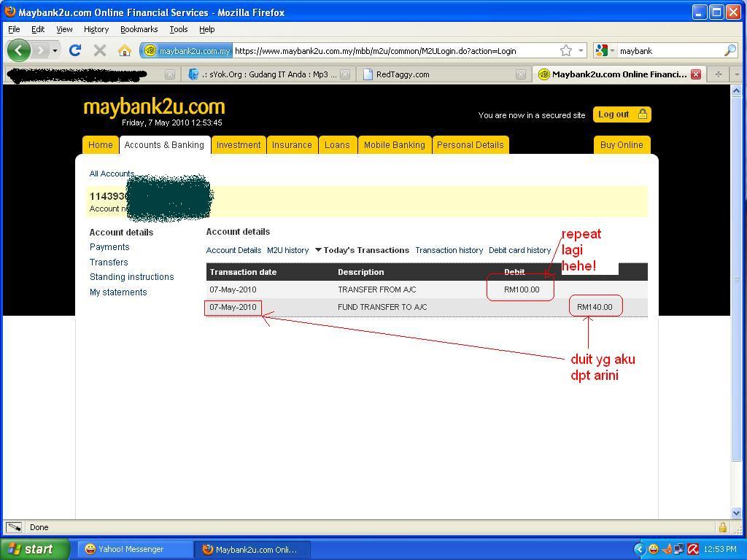Close the RedTaggy.com tab
Image resolution: width=747 pixels, height=560 pixels.
pyautogui.click(x=521, y=74)
